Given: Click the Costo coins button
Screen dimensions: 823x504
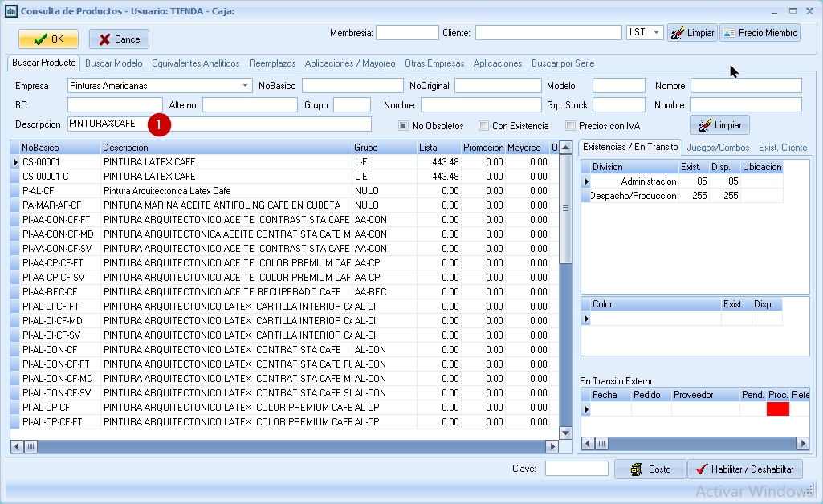Looking at the screenshot, I should 650,469.
